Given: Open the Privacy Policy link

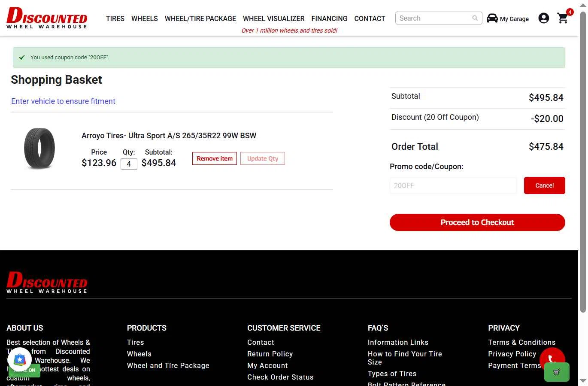Looking at the screenshot, I should (x=512, y=354).
